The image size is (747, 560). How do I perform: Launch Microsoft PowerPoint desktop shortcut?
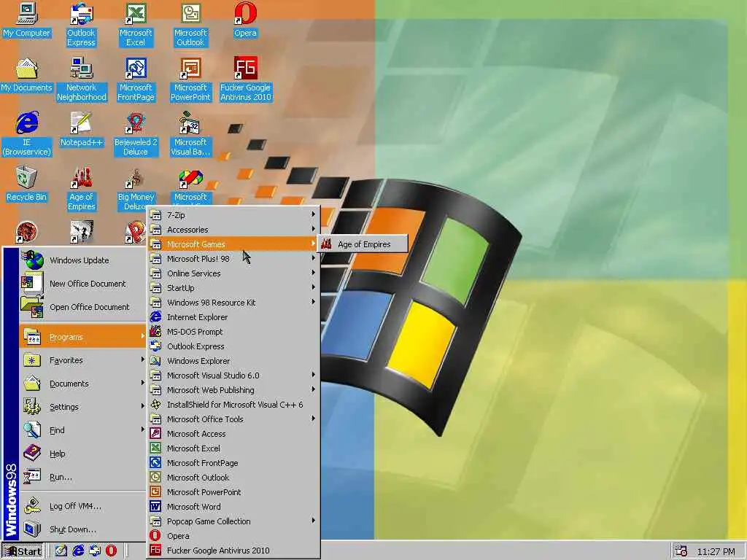[190, 79]
